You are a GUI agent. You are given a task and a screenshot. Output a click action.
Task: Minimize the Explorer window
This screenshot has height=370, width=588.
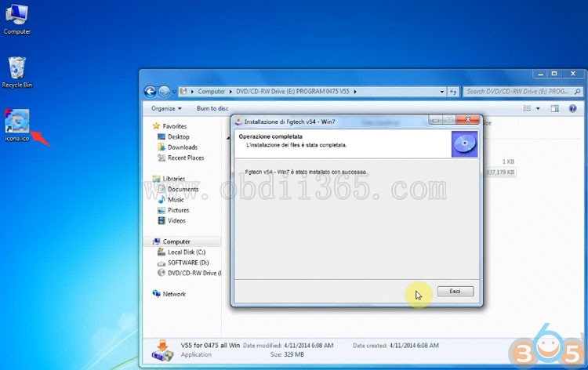click(x=540, y=74)
